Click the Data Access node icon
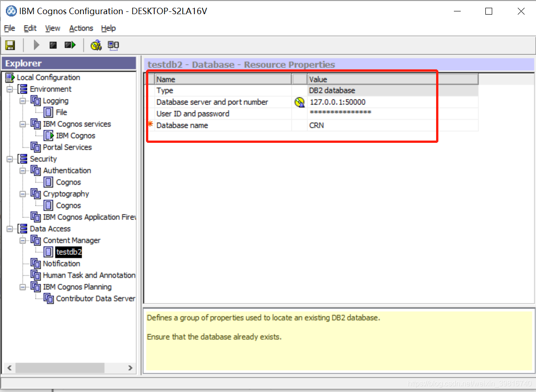Viewport: 536px width, 392px height. [23, 229]
